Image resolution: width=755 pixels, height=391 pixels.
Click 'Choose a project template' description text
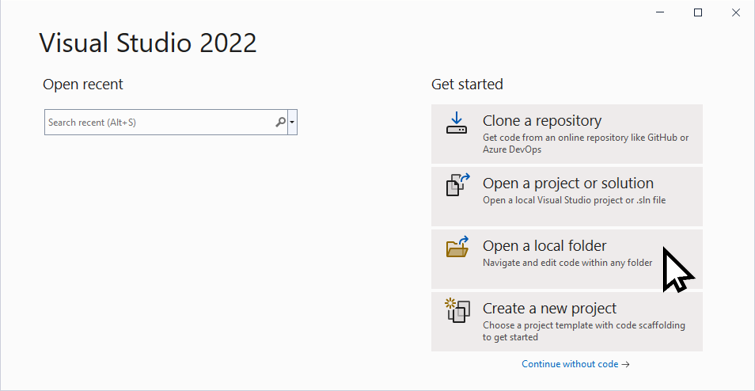coord(584,331)
